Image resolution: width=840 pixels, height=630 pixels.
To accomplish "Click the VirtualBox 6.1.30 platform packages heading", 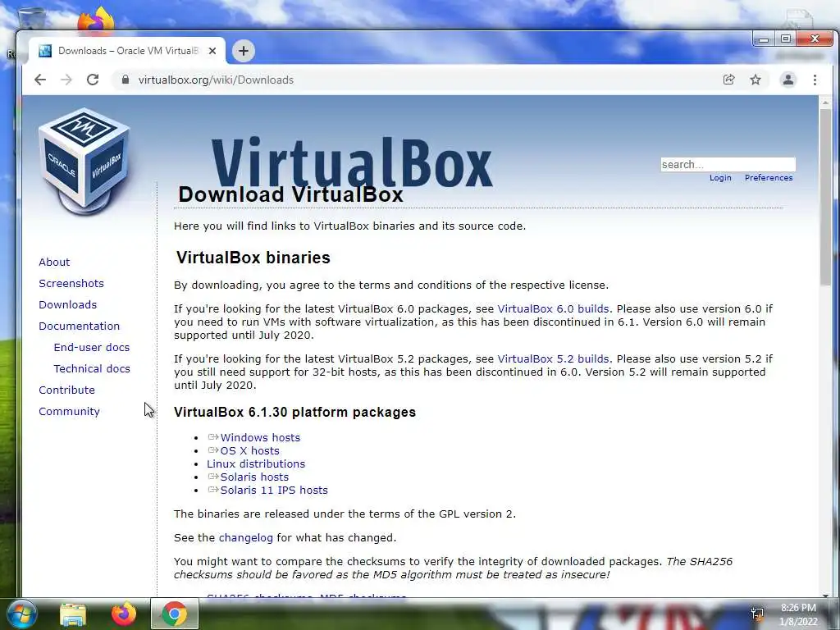I will coord(294,412).
